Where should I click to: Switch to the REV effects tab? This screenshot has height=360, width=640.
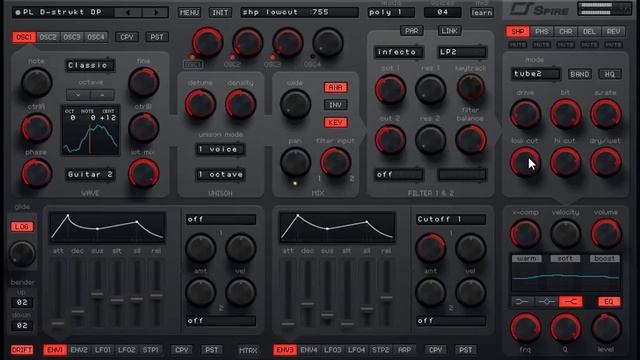(x=613, y=31)
